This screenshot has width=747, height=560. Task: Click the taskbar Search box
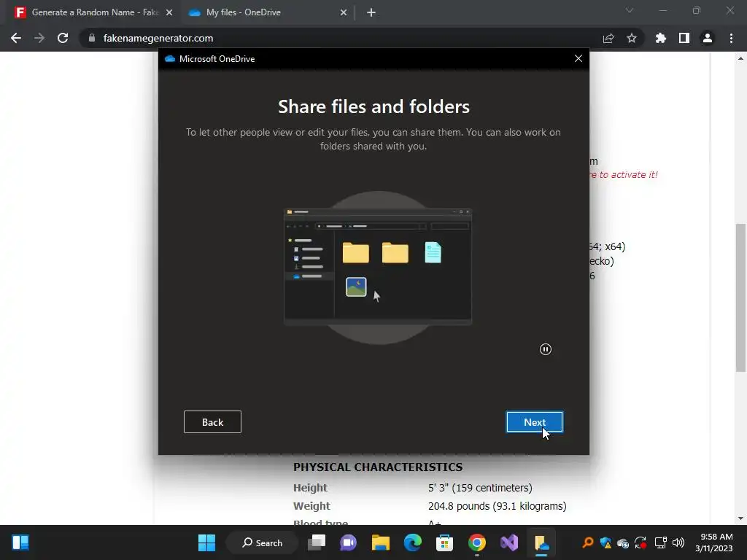pos(263,542)
